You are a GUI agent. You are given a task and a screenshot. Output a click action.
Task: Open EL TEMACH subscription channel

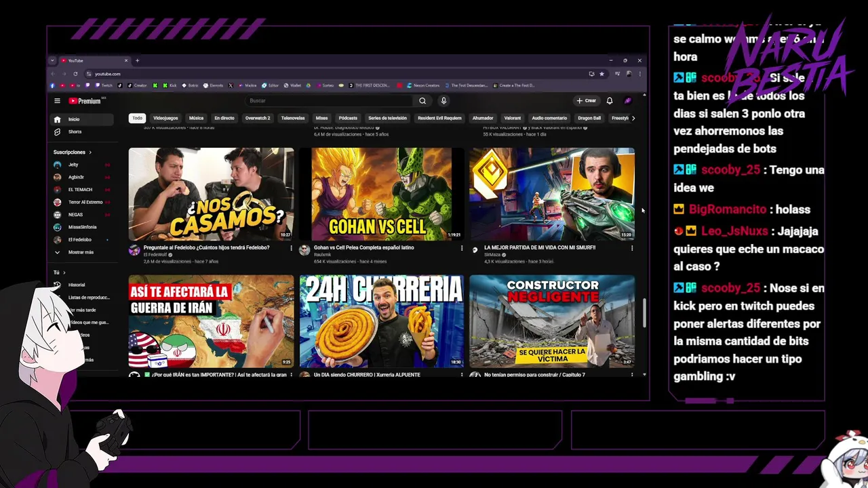(x=82, y=190)
